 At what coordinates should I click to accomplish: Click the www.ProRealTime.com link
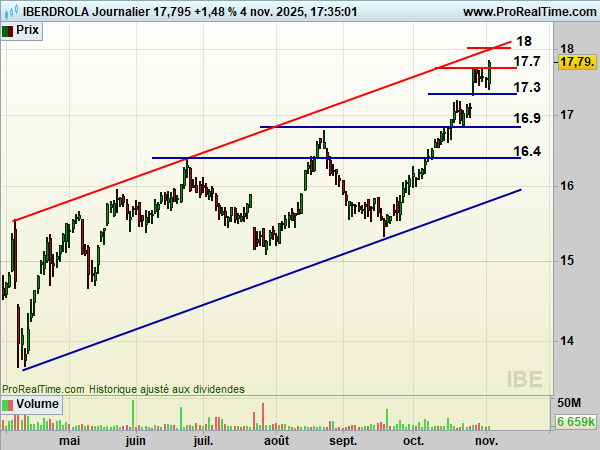click(529, 11)
